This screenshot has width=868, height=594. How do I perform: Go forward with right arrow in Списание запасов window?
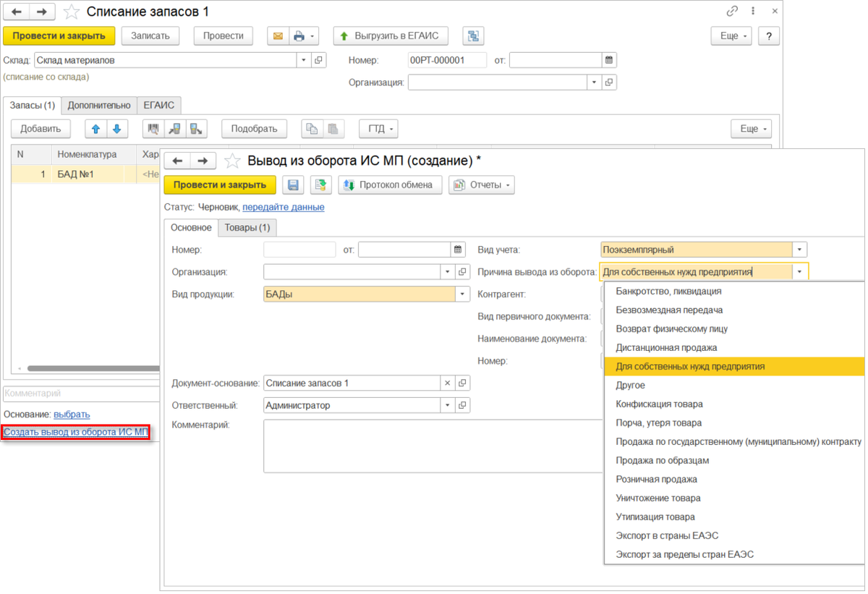coord(42,12)
